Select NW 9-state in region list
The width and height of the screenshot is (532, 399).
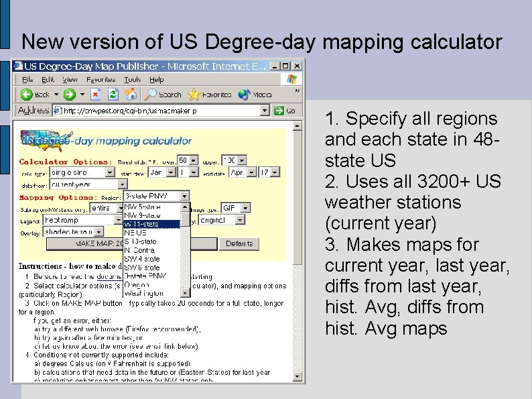point(152,215)
